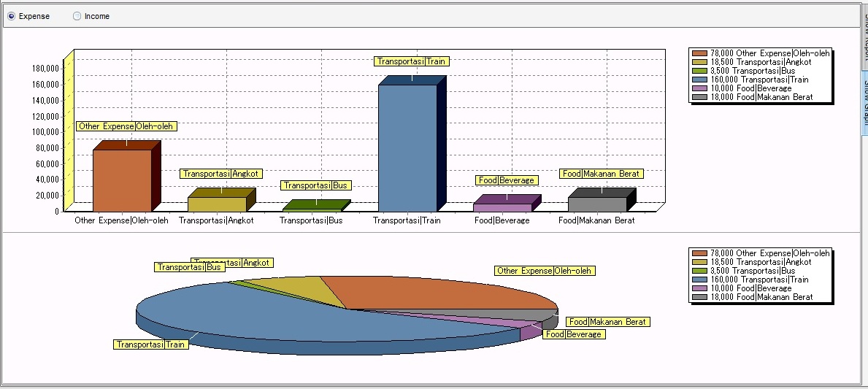The height and width of the screenshot is (389, 868).
Task: Click the Food|Makanan Berat gray bar
Action: [x=596, y=204]
